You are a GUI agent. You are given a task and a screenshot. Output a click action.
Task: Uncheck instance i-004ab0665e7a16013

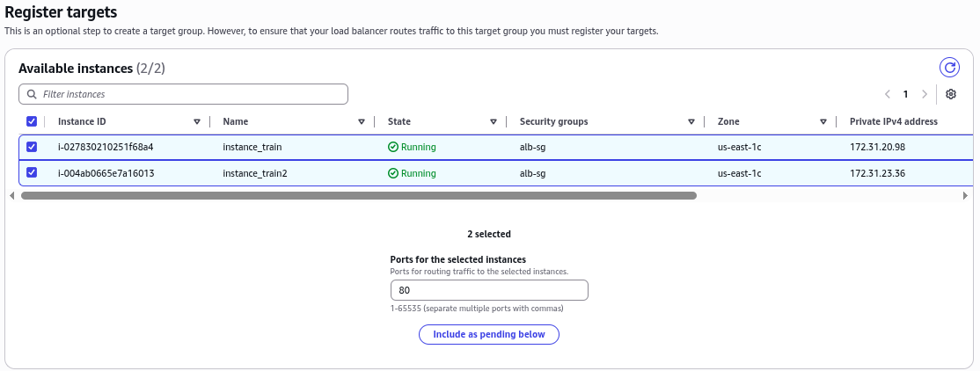point(32,172)
